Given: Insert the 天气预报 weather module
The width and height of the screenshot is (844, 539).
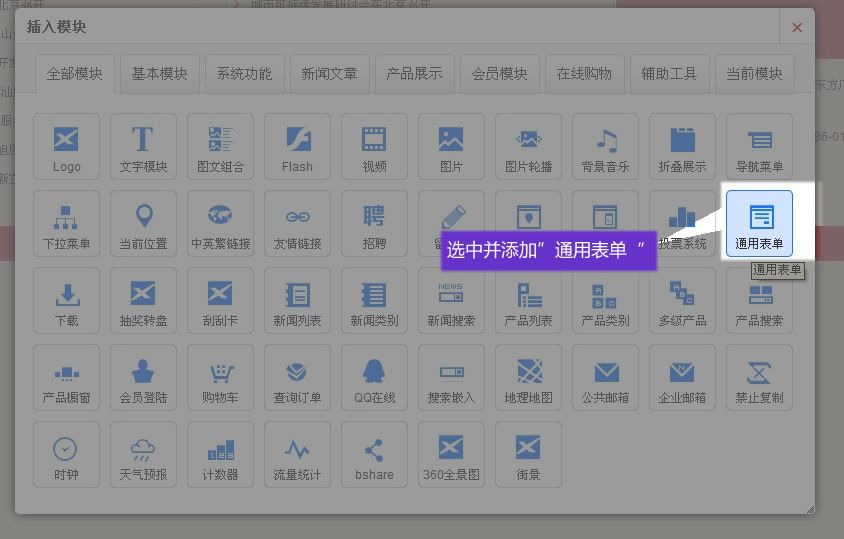Looking at the screenshot, I should [143, 454].
